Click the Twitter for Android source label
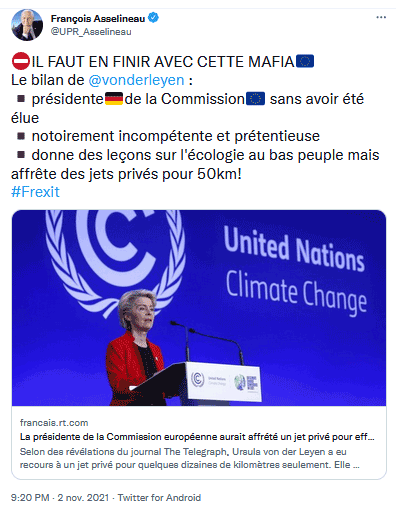The width and height of the screenshot is (396, 515). (x=159, y=498)
